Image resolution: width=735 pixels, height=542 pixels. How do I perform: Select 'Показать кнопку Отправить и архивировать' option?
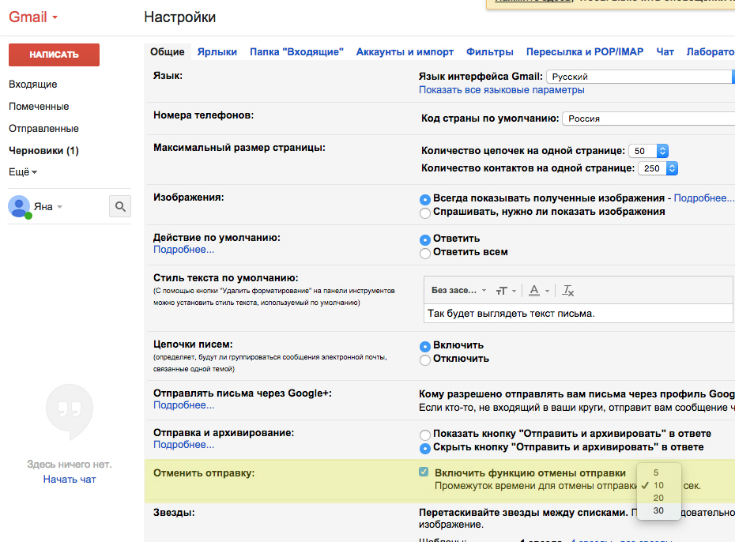point(426,433)
